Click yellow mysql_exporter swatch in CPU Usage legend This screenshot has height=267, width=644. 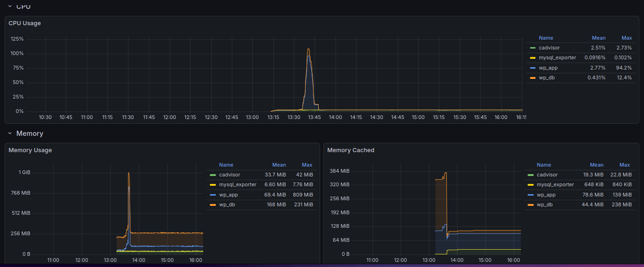(x=533, y=58)
